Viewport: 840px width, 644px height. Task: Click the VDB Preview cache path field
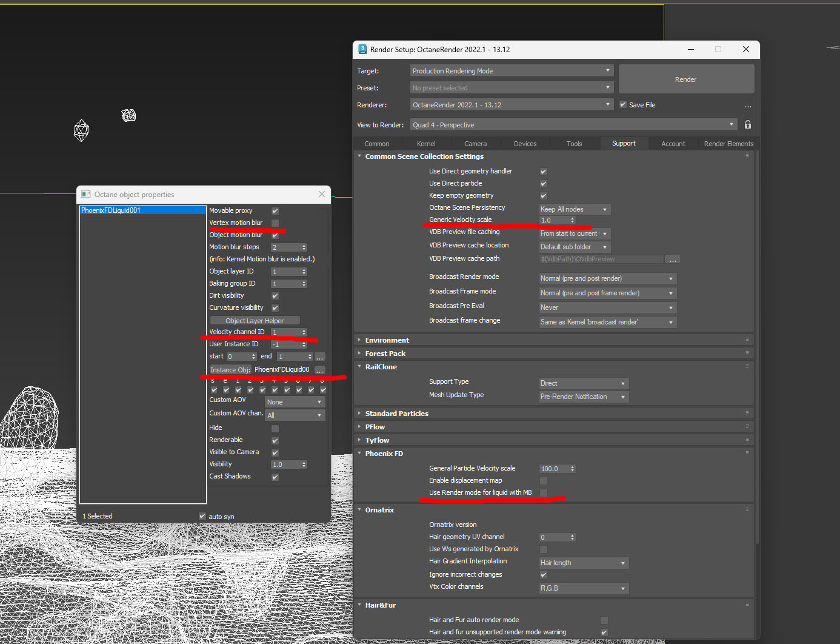coord(601,259)
